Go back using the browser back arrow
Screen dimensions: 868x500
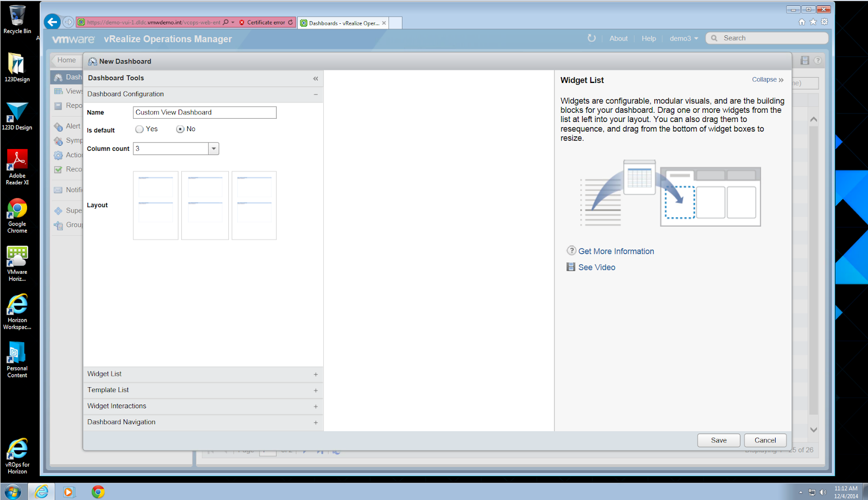coord(52,22)
